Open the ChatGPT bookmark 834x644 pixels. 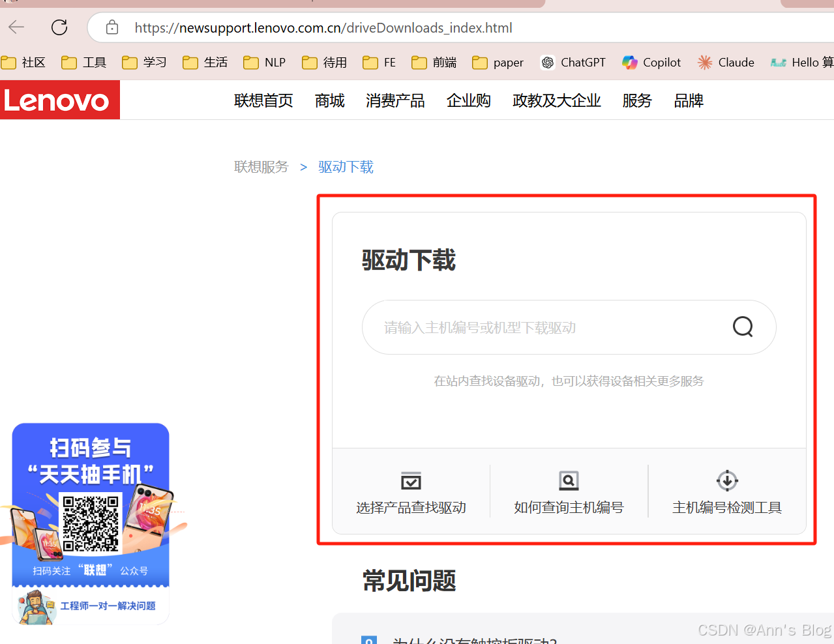pyautogui.click(x=573, y=63)
